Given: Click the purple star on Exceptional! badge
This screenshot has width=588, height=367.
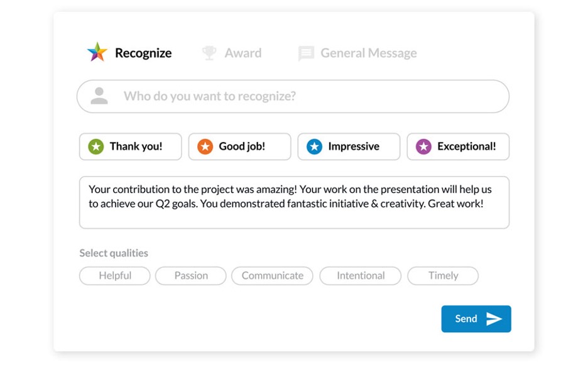Looking at the screenshot, I should (423, 146).
